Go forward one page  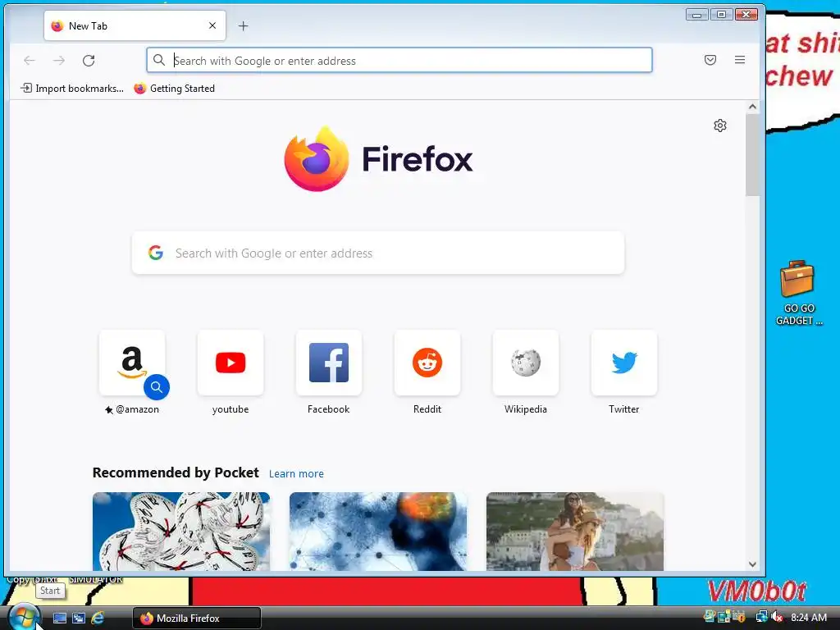(59, 61)
